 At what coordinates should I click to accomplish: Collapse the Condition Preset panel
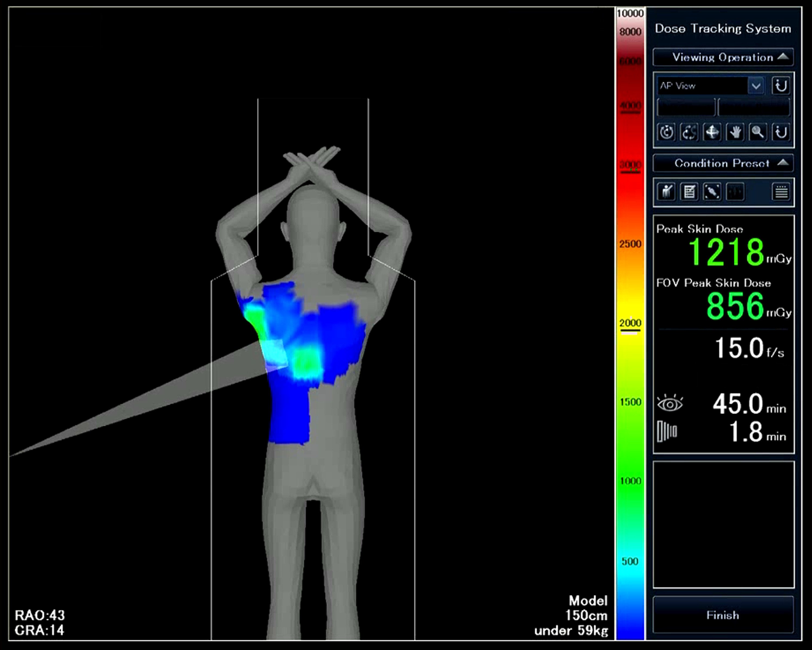point(783,163)
